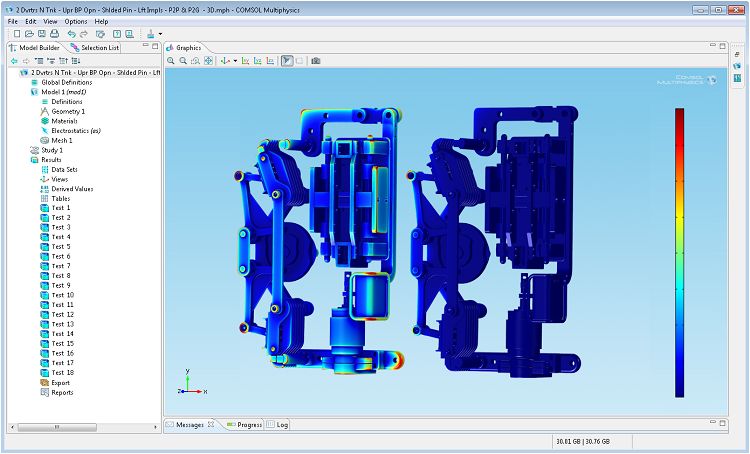Image resolution: width=750 pixels, height=454 pixels.
Task: Click the Zoom Box icon in Graphics
Action: coord(196,61)
